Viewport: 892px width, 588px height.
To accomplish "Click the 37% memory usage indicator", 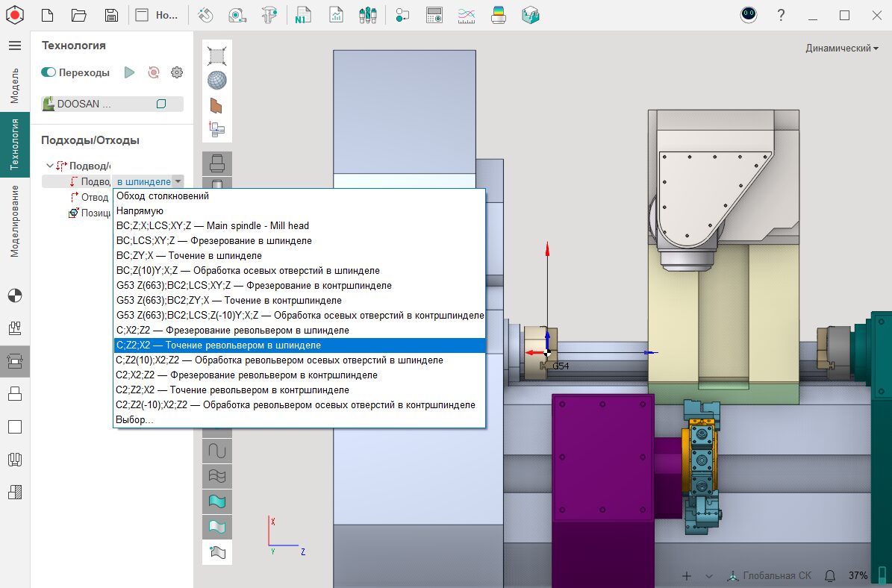I will coord(858,575).
